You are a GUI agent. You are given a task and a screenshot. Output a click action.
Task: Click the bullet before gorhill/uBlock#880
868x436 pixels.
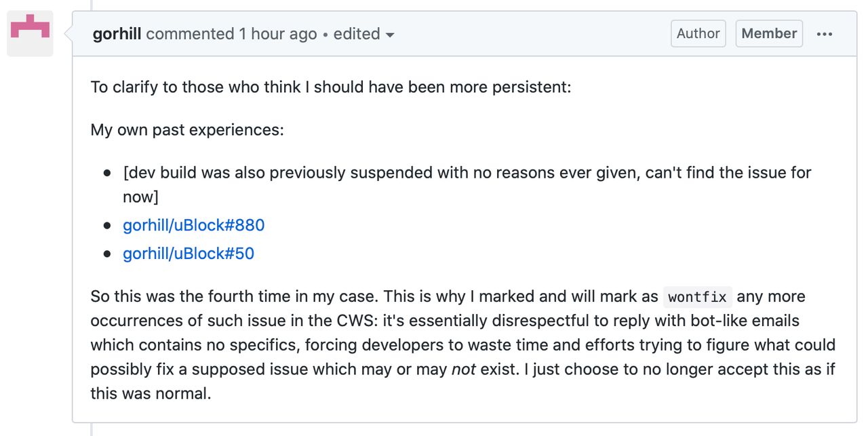pos(106,226)
